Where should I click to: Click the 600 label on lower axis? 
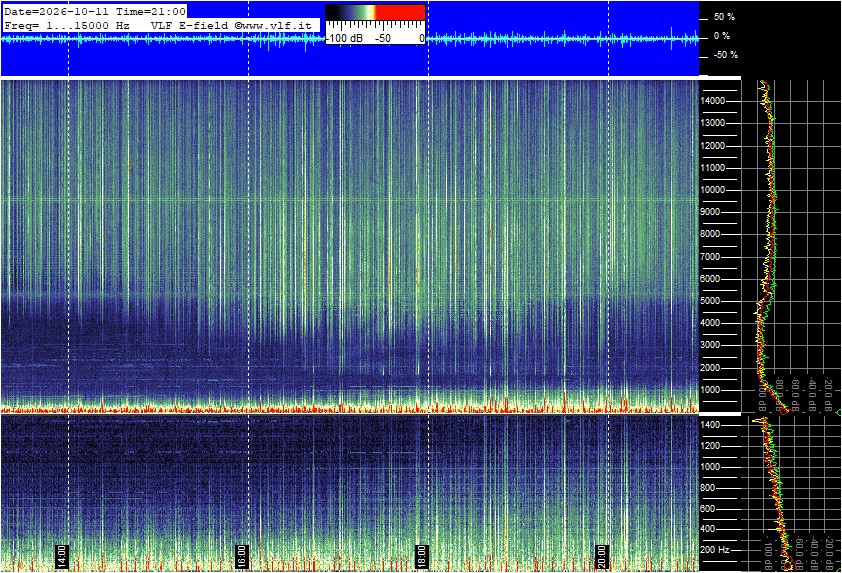(708, 509)
